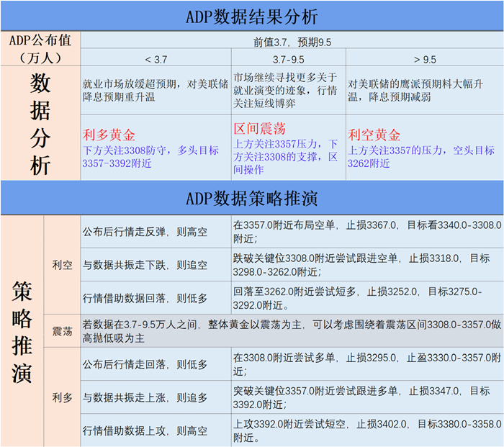Click the vertical '策略推演' label cell
Image resolution: width=504 pixels, height=447 pixels.
22,331
